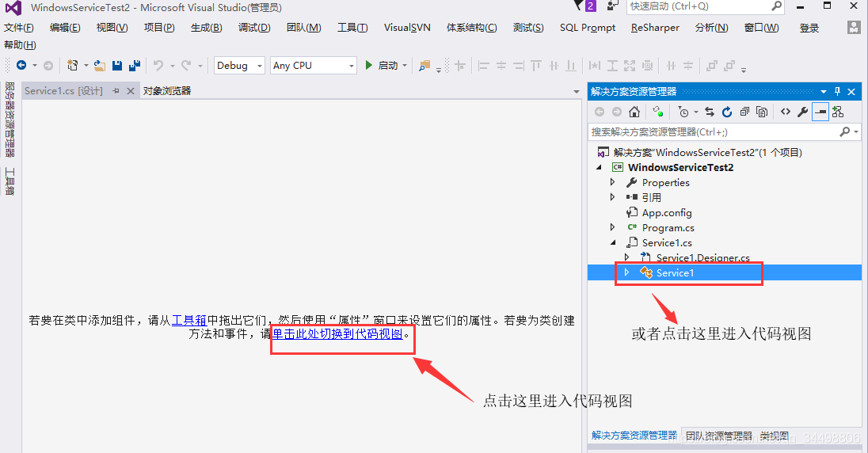Open the SQL Prompt menu

click(588, 28)
